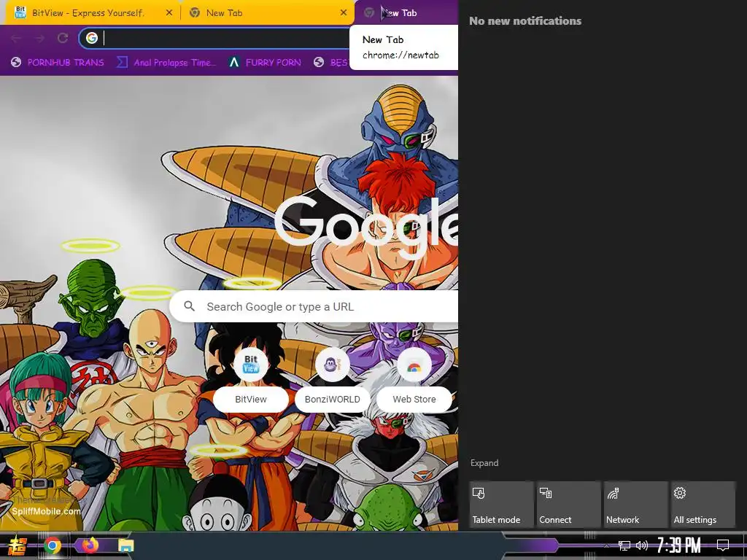Launch Firefox from the taskbar

point(90,545)
